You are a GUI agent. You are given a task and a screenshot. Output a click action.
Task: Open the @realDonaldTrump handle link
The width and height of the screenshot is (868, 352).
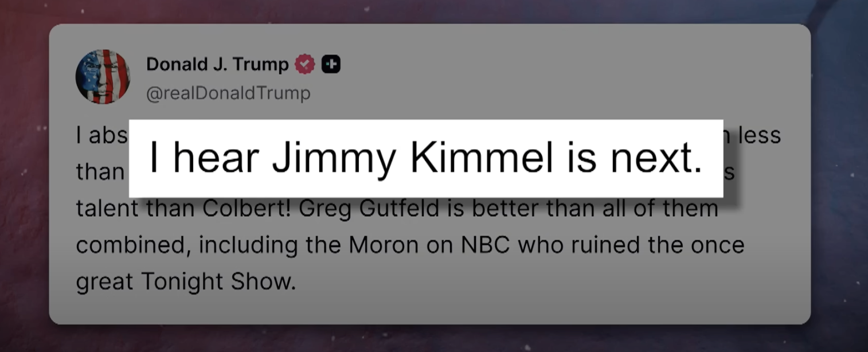(x=228, y=93)
